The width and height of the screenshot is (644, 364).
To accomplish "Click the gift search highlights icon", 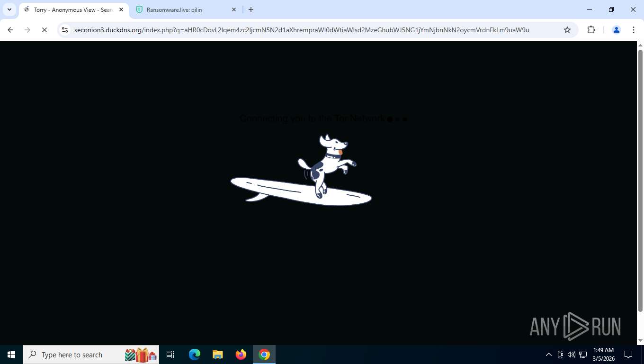I will (x=141, y=355).
